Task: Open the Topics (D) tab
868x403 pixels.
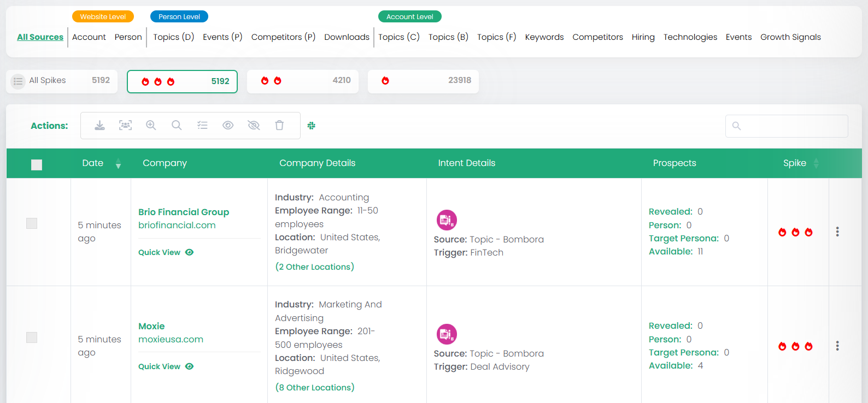Action: coord(173,37)
